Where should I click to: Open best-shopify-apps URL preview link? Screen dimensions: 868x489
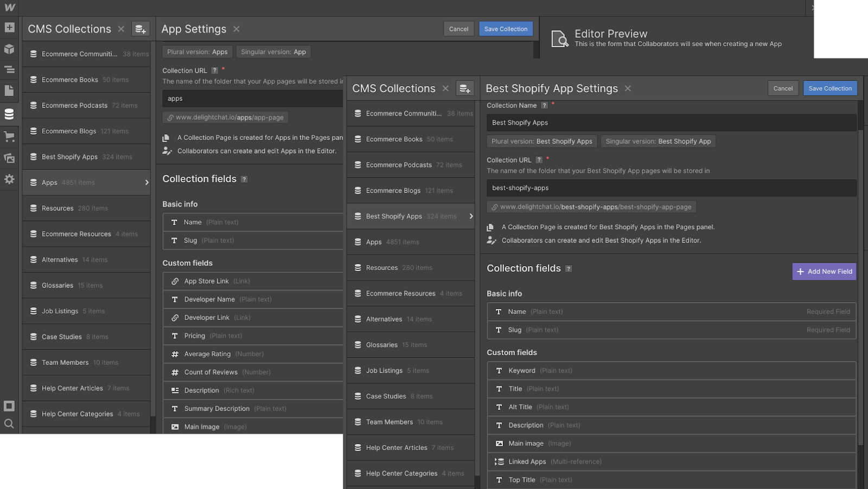click(x=591, y=207)
